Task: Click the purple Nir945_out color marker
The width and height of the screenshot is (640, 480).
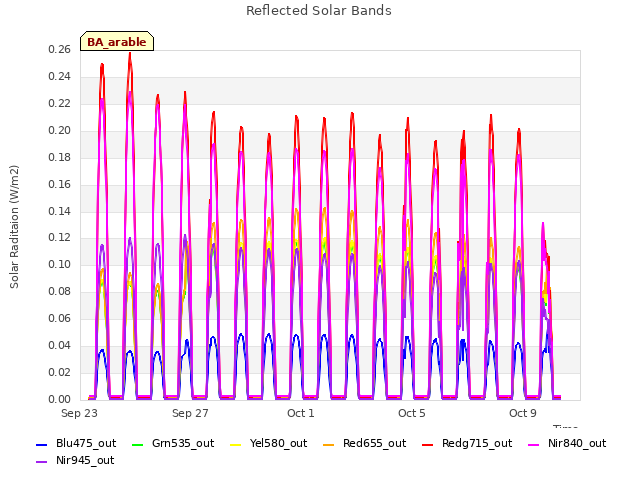Action: pos(42,462)
